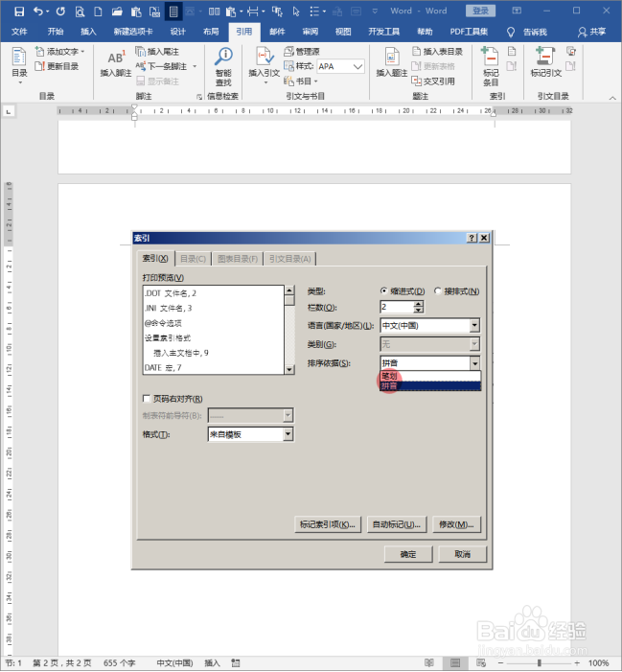Click the Redo icon
Image resolution: width=622 pixels, height=672 pixels.
click(60, 12)
